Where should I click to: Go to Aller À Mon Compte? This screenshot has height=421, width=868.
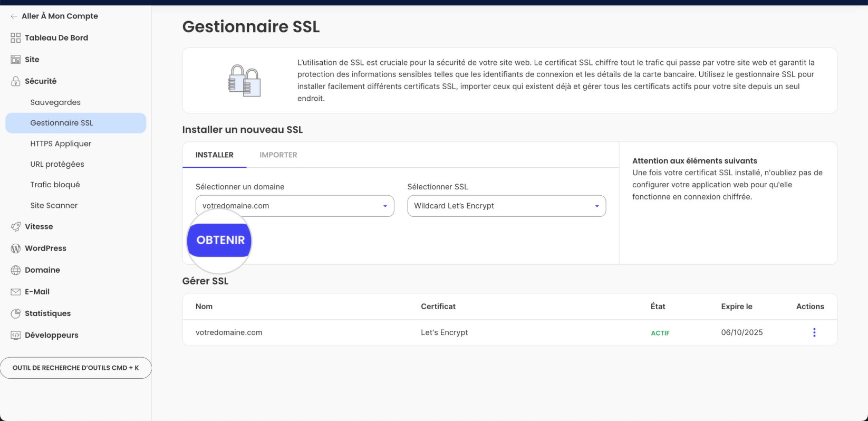tap(60, 16)
